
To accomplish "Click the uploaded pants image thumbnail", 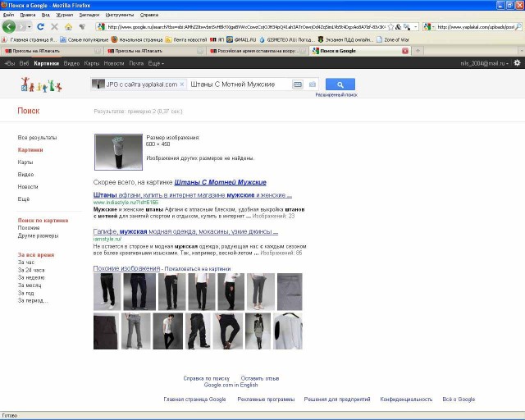I will pyautogui.click(x=118, y=152).
